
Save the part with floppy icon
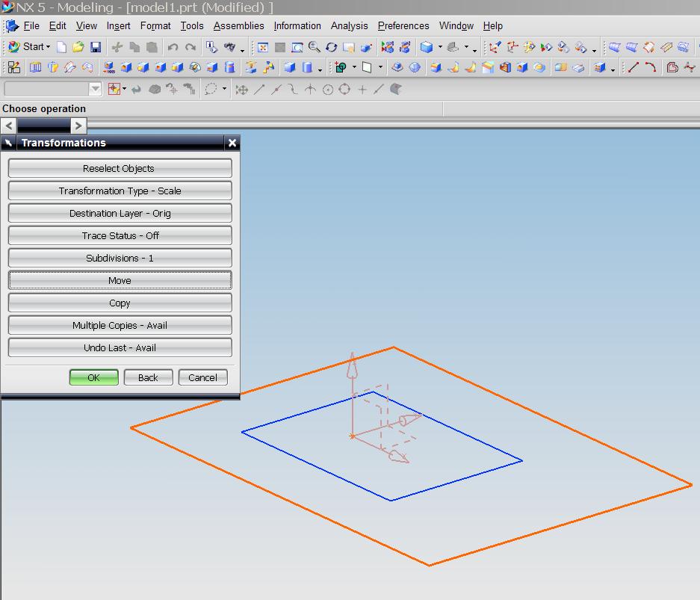tap(96, 47)
